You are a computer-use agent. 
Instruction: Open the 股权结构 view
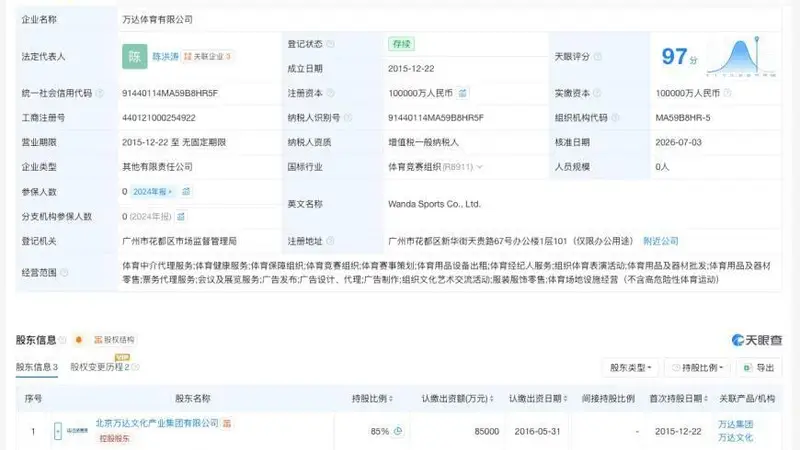tap(114, 340)
